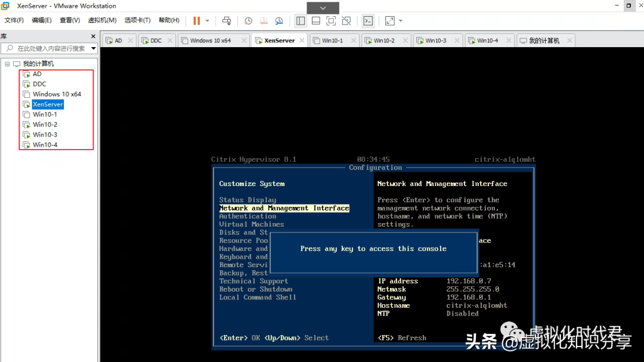
Task: Select Windows 10 x64 in library tree
Action: 57,94
